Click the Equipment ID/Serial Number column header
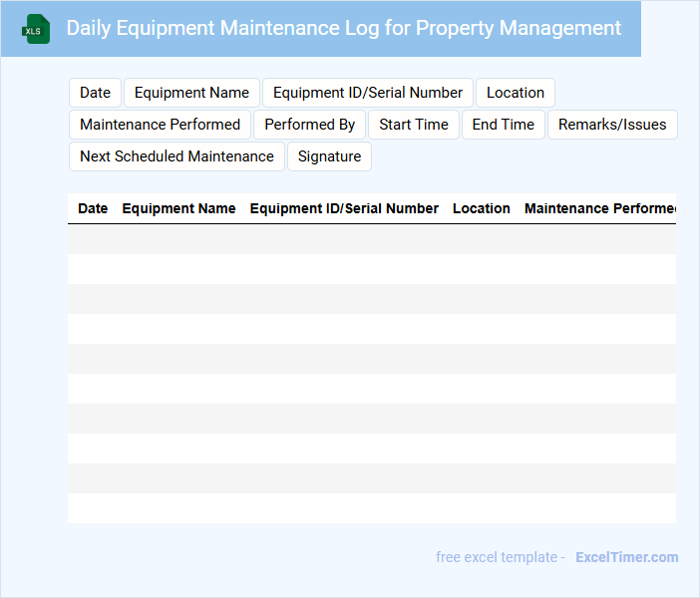700x598 pixels. [x=344, y=208]
